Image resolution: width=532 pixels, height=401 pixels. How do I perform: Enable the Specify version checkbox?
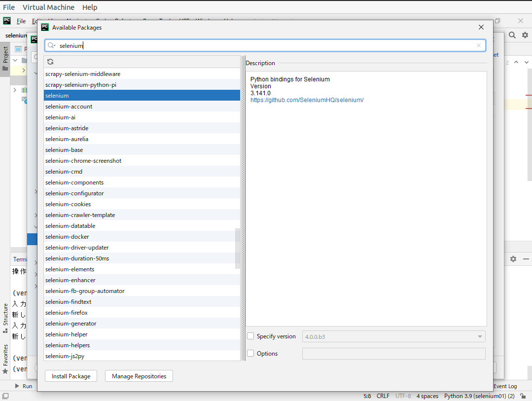pos(250,336)
